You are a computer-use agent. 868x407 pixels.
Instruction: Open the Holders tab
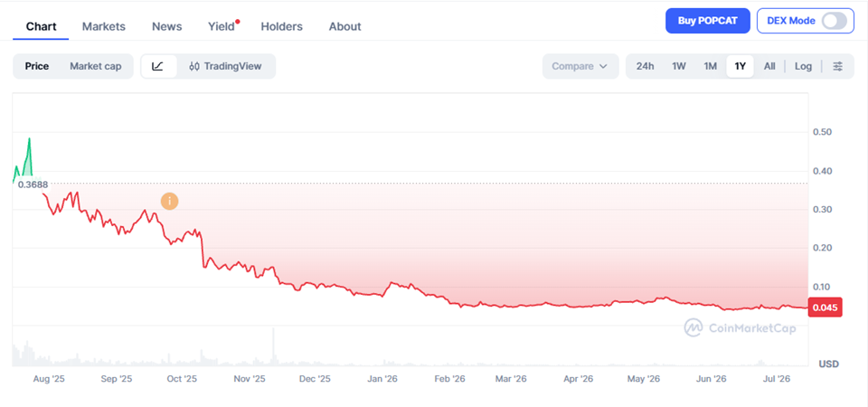282,26
